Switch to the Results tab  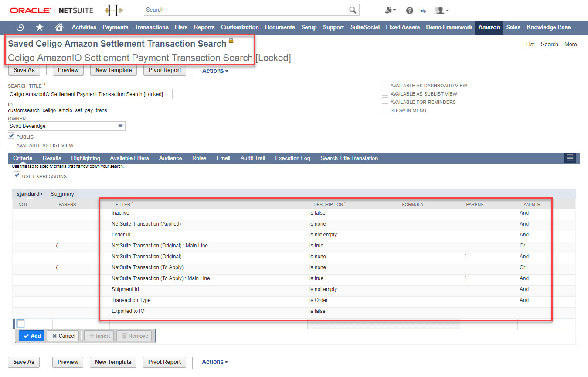tap(52, 158)
